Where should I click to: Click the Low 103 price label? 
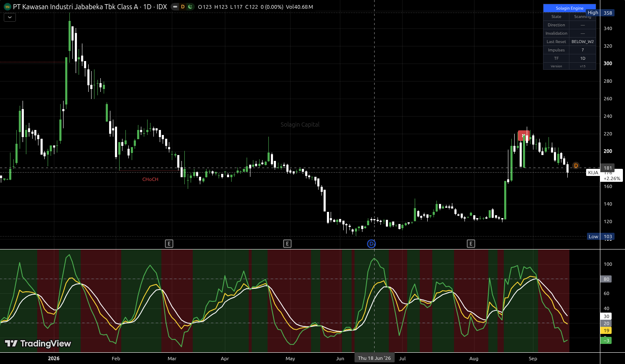click(600, 237)
